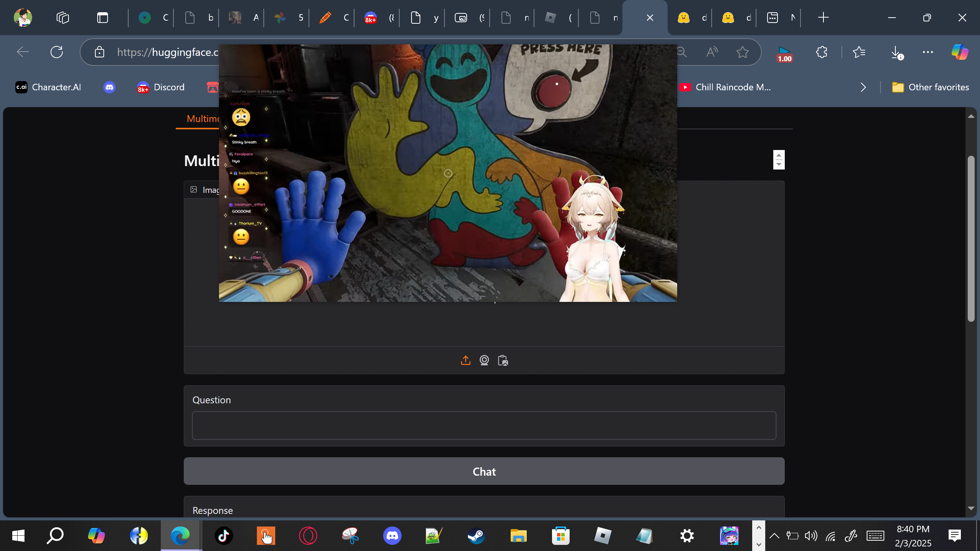Open Copilot from the browser toolbar
Viewport: 980px width, 551px height.
point(960,52)
